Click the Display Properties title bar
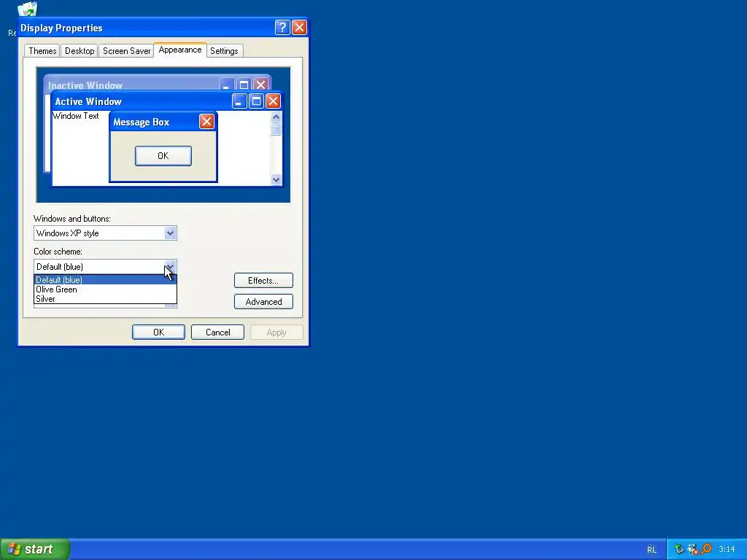 pyautogui.click(x=163, y=28)
